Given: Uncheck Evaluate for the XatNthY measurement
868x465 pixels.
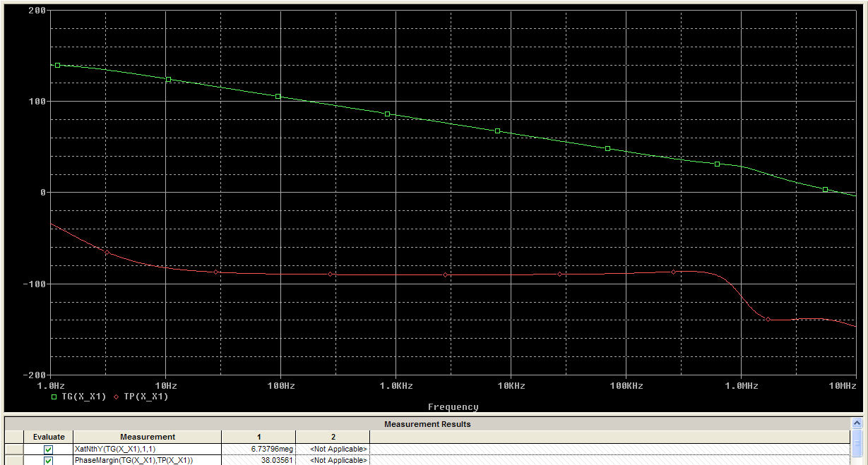Looking at the screenshot, I should click(48, 449).
